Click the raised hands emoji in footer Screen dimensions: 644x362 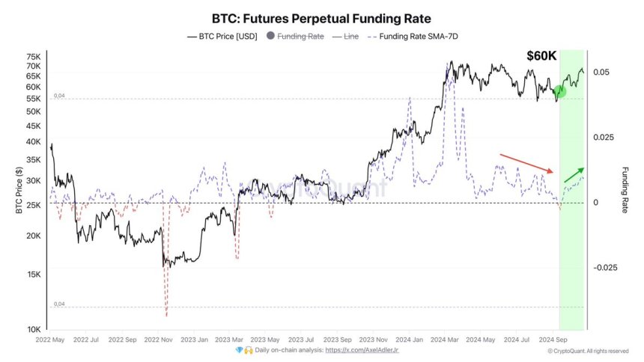[x=246, y=349]
